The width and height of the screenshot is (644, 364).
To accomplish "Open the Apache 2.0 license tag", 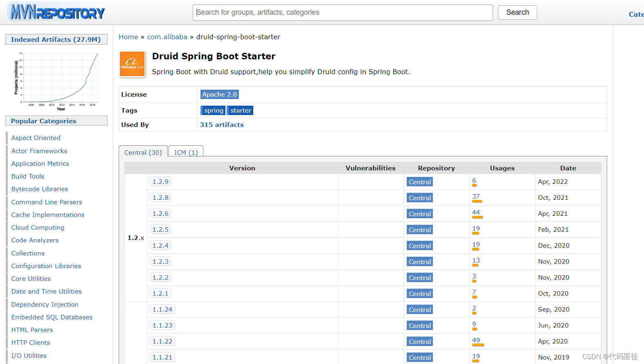I will (219, 95).
